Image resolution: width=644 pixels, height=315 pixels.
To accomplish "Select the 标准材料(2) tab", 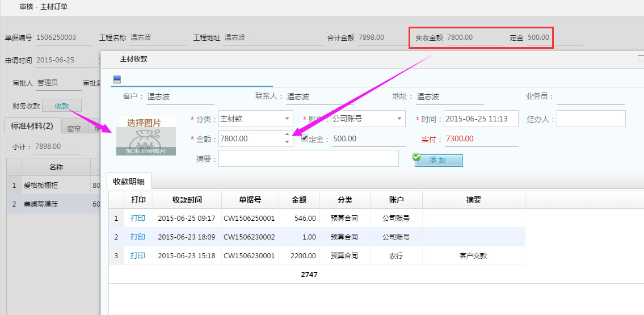I will 32,126.
